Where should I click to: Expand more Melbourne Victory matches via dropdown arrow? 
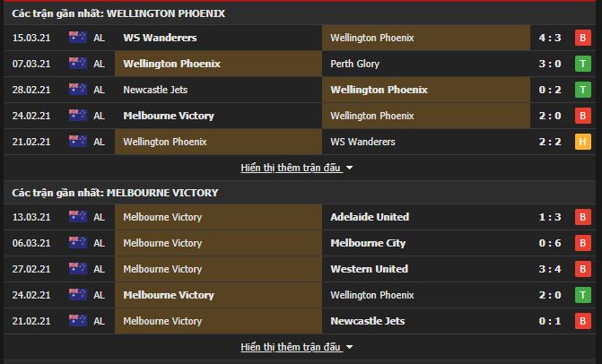[349, 347]
